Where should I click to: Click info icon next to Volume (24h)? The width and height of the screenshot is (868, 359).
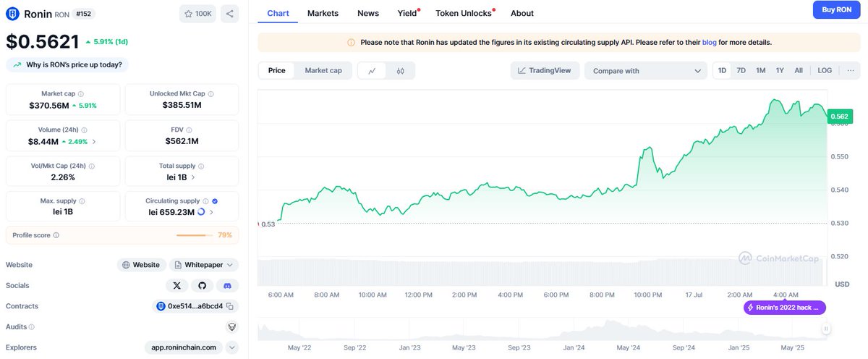(84, 130)
